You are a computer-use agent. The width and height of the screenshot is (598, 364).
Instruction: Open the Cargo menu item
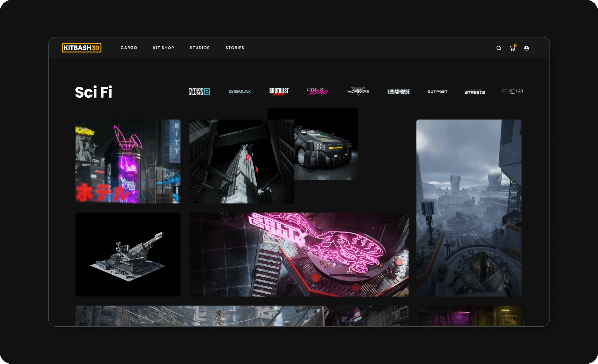pyautogui.click(x=129, y=48)
